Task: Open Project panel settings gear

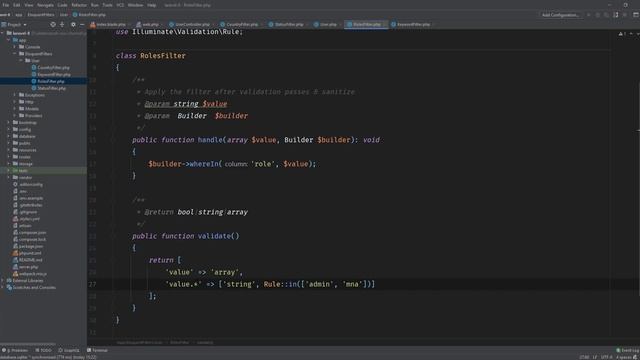Action: [73, 24]
